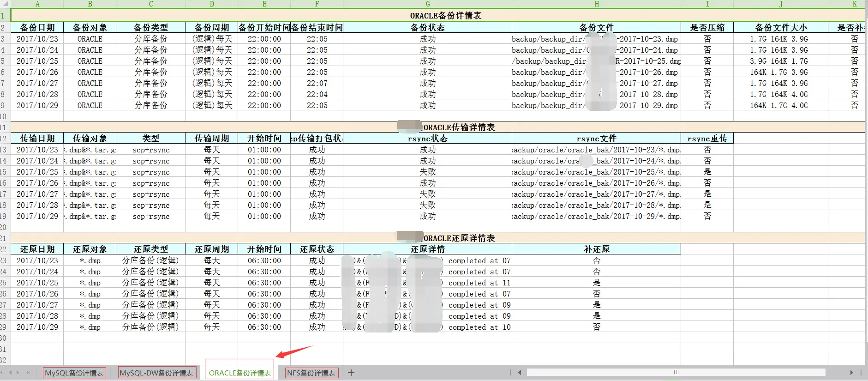Image resolution: width=868 pixels, height=381 pixels.
Task: Select rsync file cell for 2017-10-25 path
Action: pyautogui.click(x=597, y=172)
